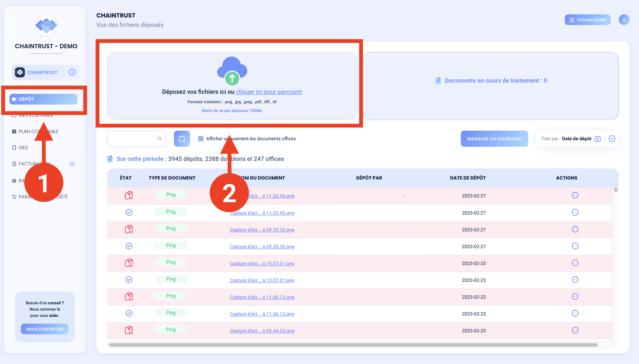Select DÉPÔT in the sidebar

[x=42, y=99]
